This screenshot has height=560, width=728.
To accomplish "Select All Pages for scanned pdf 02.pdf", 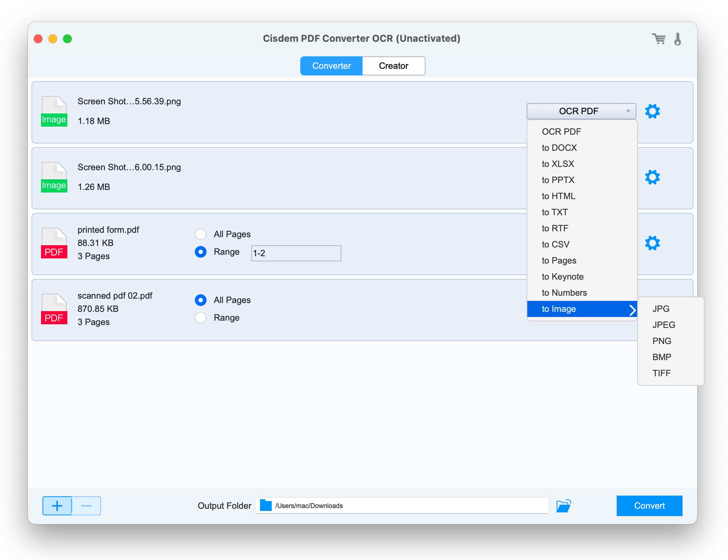I will click(x=201, y=300).
